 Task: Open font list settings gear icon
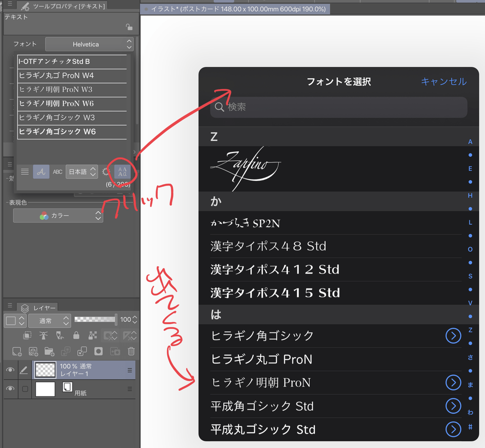coord(106,172)
